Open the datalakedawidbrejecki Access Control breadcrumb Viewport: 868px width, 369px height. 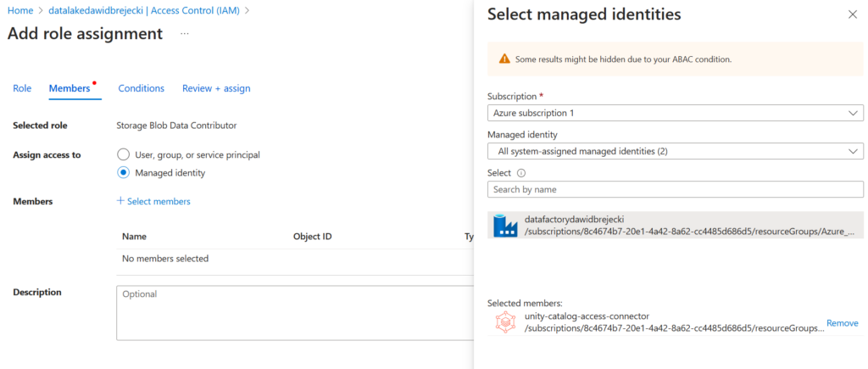[143, 10]
